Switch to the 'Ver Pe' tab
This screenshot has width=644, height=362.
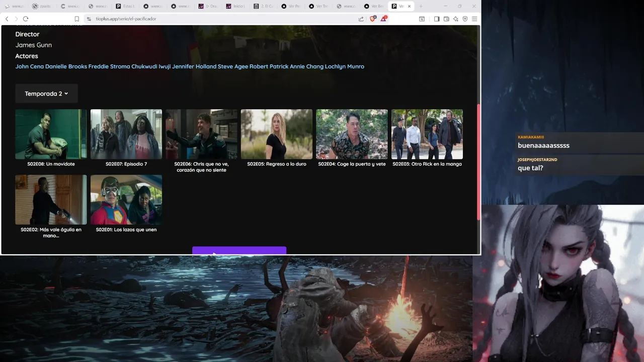(291, 6)
